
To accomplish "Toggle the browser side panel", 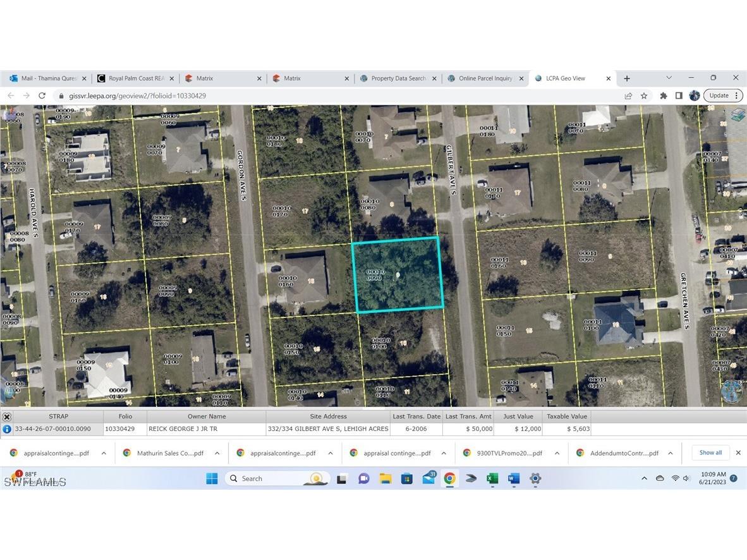I will click(x=679, y=95).
